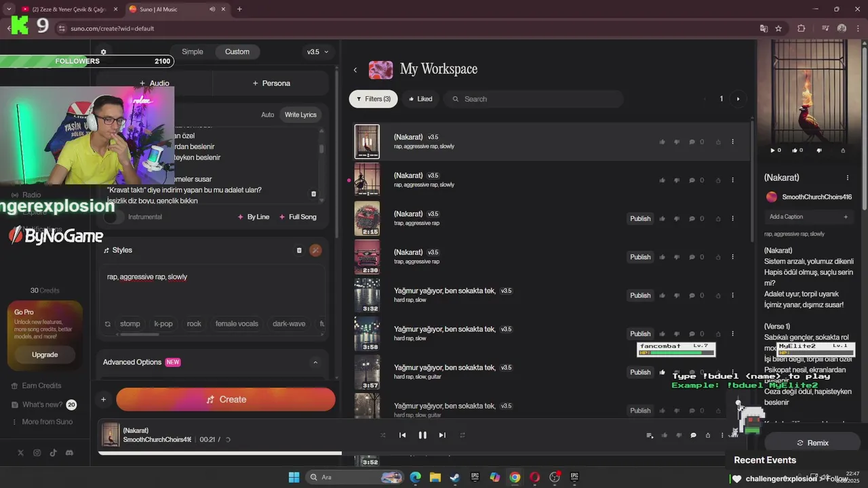Viewport: 868px width, 488px height.
Task: Add the dark-wave style tag
Action: 289,324
